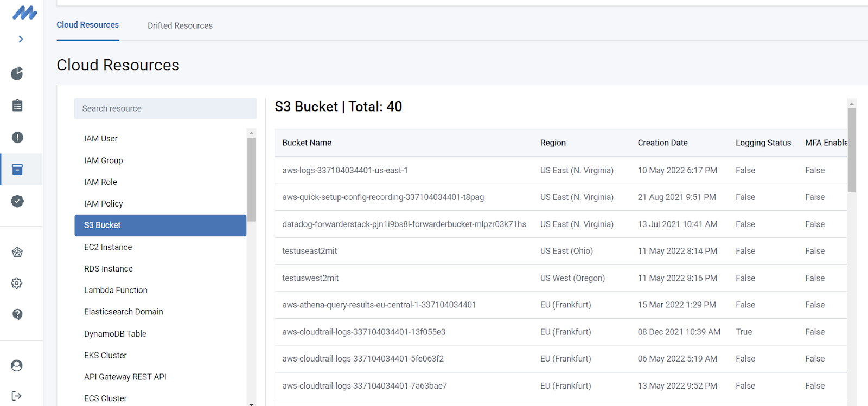
Task: Click creation date 21 Aug 2021 9:51 PM
Action: [x=677, y=197]
